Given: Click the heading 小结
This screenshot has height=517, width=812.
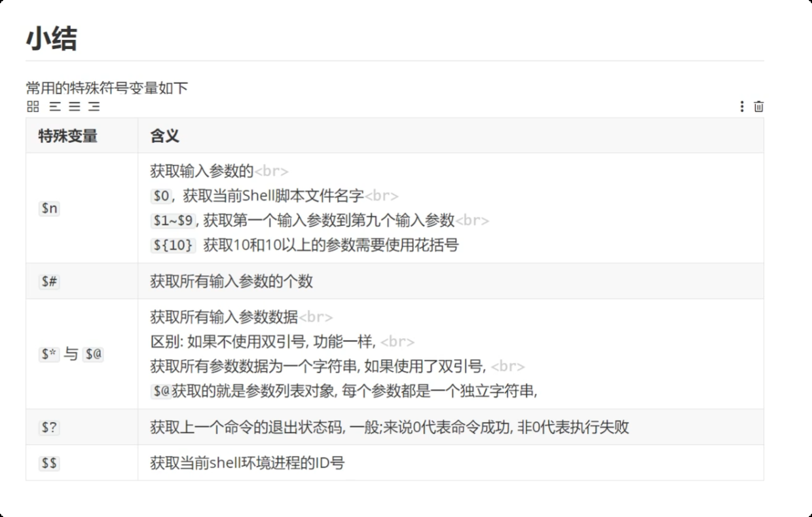Looking at the screenshot, I should click(x=52, y=39).
